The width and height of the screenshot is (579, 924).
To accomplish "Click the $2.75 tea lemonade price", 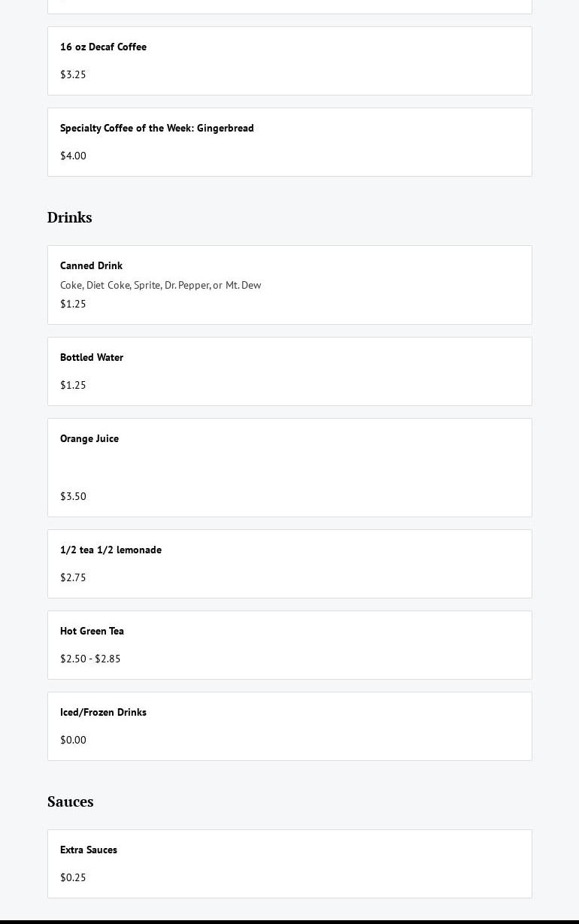I will 73,577.
